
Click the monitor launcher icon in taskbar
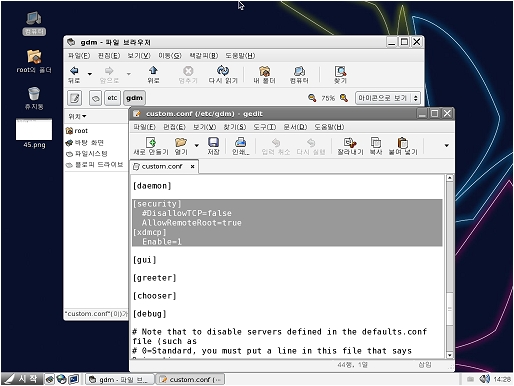point(73,379)
